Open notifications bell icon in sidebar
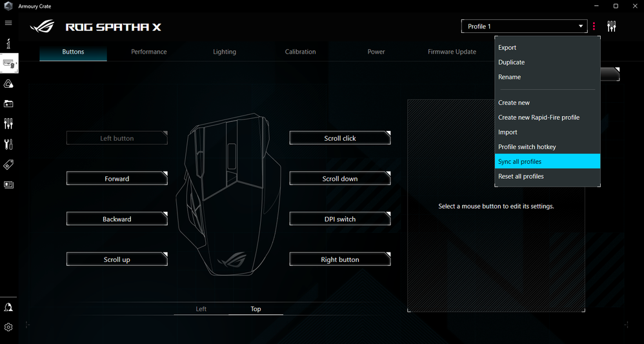644x344 pixels. (x=8, y=307)
